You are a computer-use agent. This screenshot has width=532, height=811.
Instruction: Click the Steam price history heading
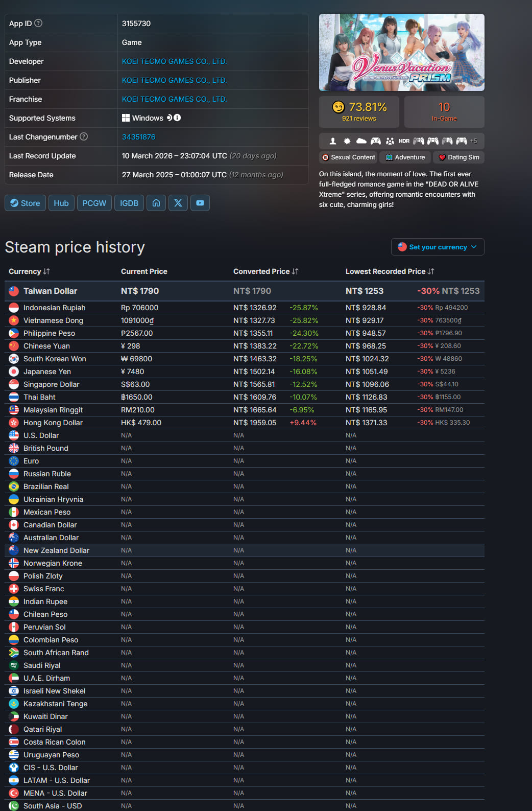75,247
